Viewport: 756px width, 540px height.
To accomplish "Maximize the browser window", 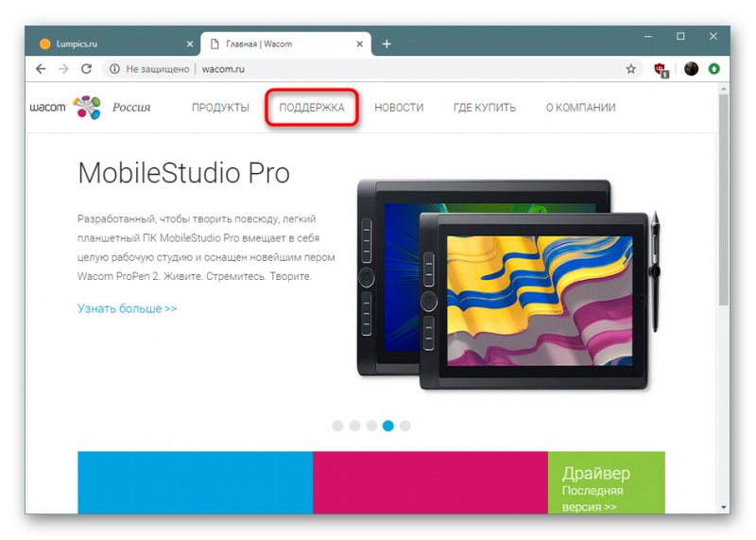I will click(680, 36).
